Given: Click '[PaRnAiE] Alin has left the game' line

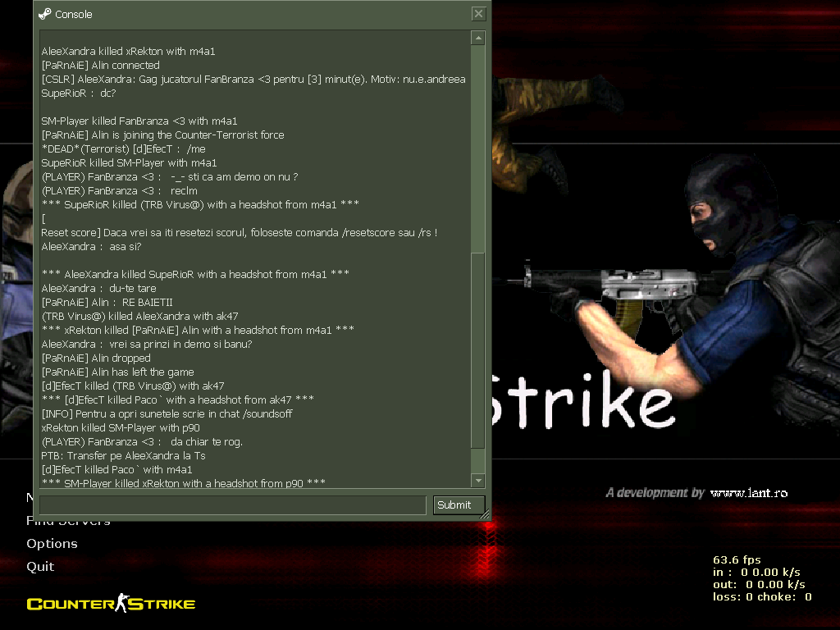Looking at the screenshot, I should [x=117, y=372].
